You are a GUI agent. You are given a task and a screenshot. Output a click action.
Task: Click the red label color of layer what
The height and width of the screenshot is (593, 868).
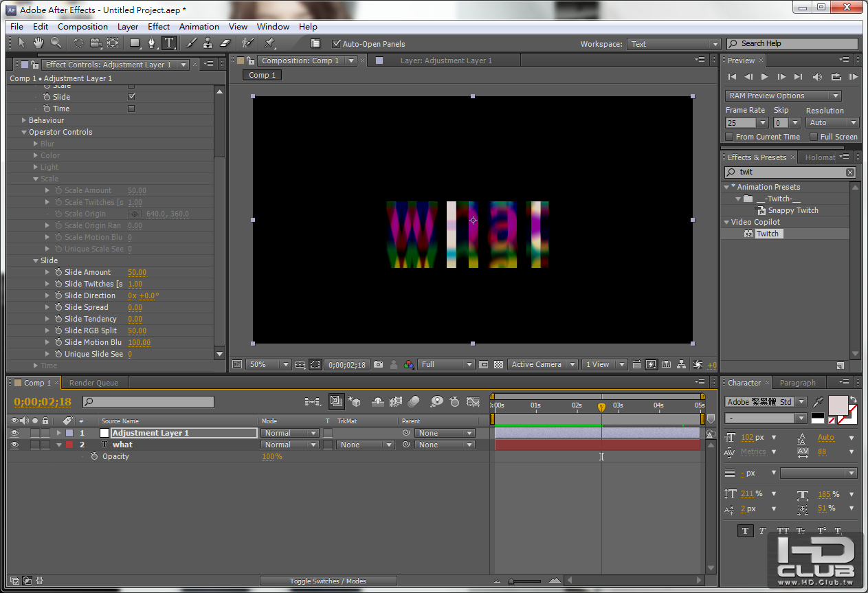[x=69, y=445]
